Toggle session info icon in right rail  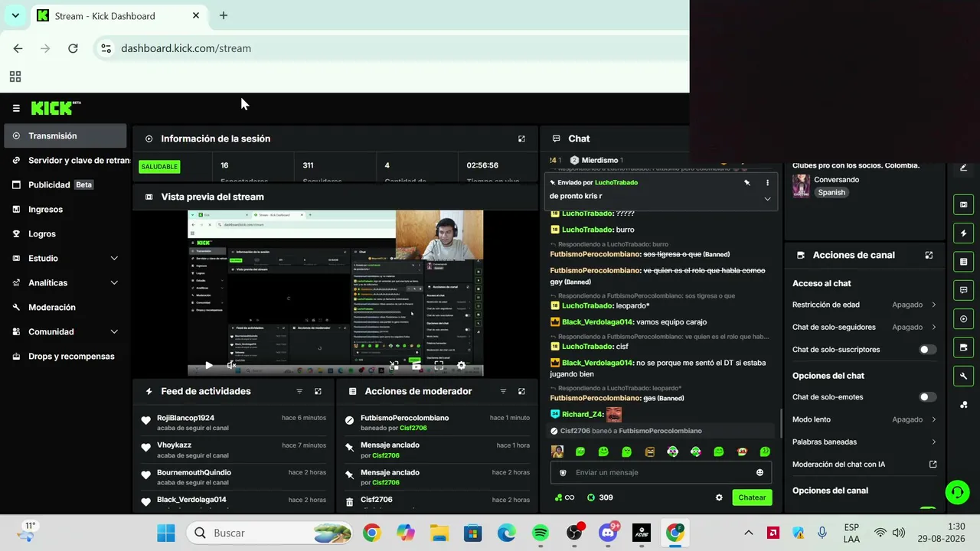coord(963,319)
